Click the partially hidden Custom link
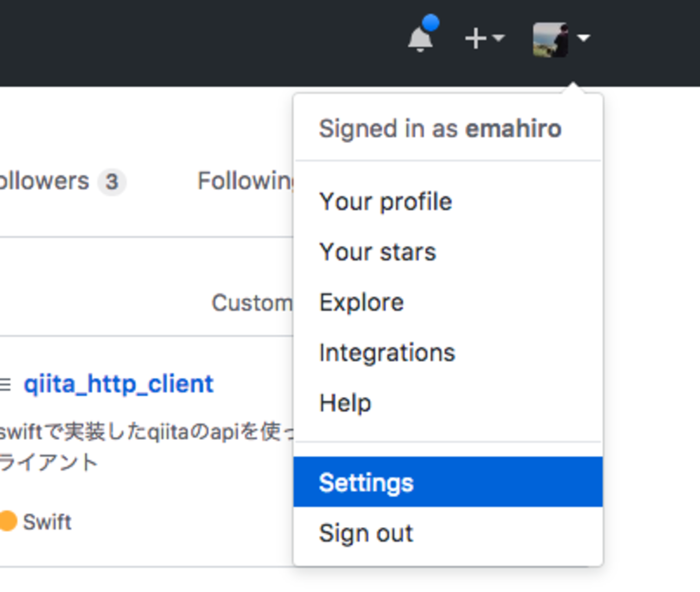700x592 pixels. pyautogui.click(x=252, y=303)
